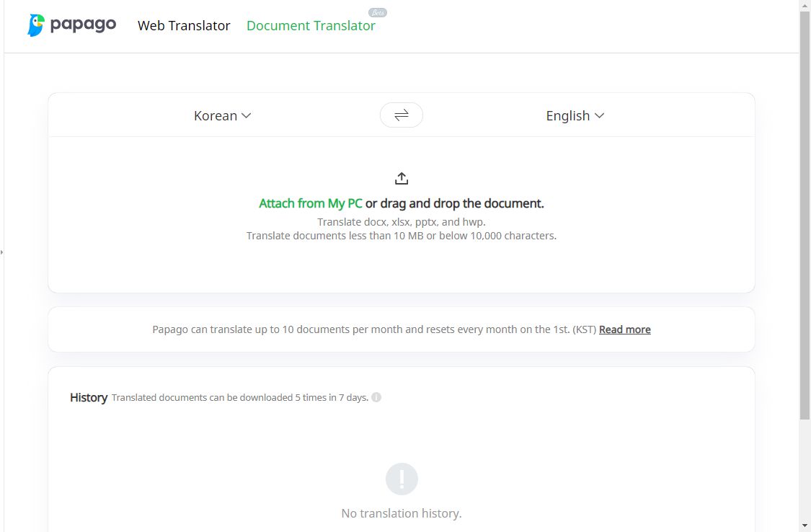
Task: Click the monthly 10 documents limit notice
Action: click(x=374, y=329)
